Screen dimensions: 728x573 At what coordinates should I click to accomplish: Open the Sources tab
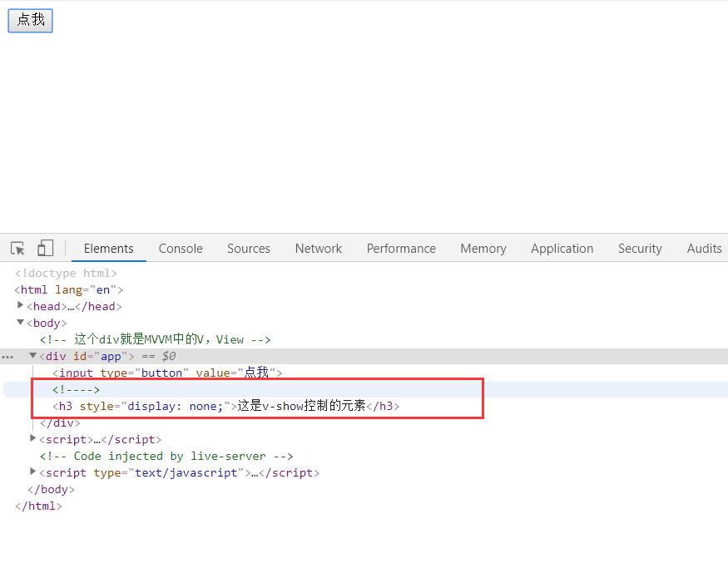(249, 249)
